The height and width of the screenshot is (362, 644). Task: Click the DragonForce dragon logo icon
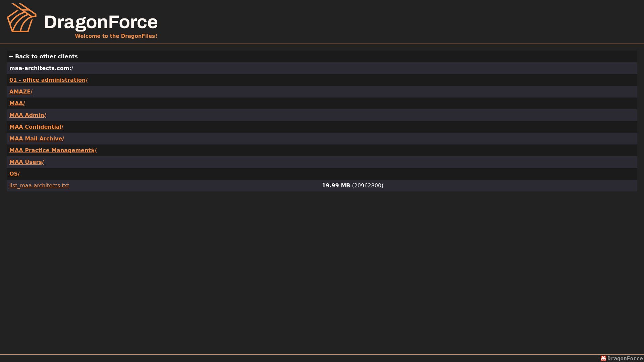click(x=22, y=18)
